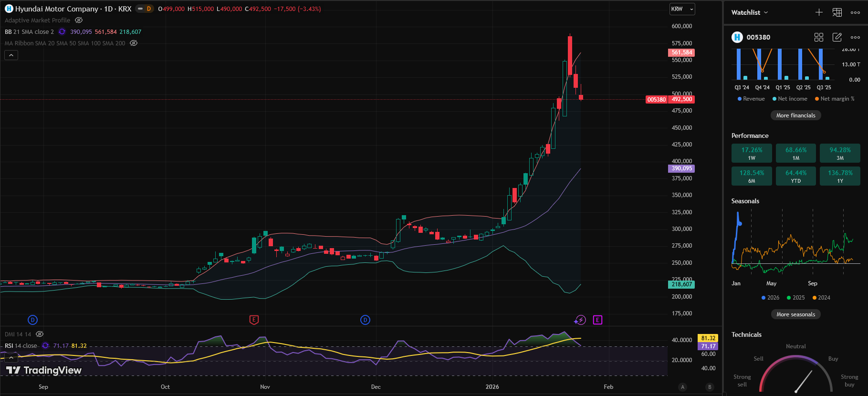This screenshot has height=396, width=868.
Task: Click the dividend marker near September
Action: coord(32,320)
